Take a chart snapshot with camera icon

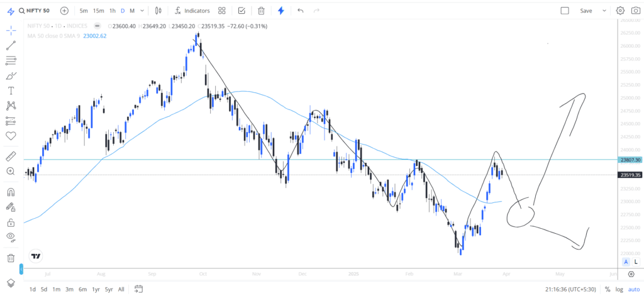(635, 11)
